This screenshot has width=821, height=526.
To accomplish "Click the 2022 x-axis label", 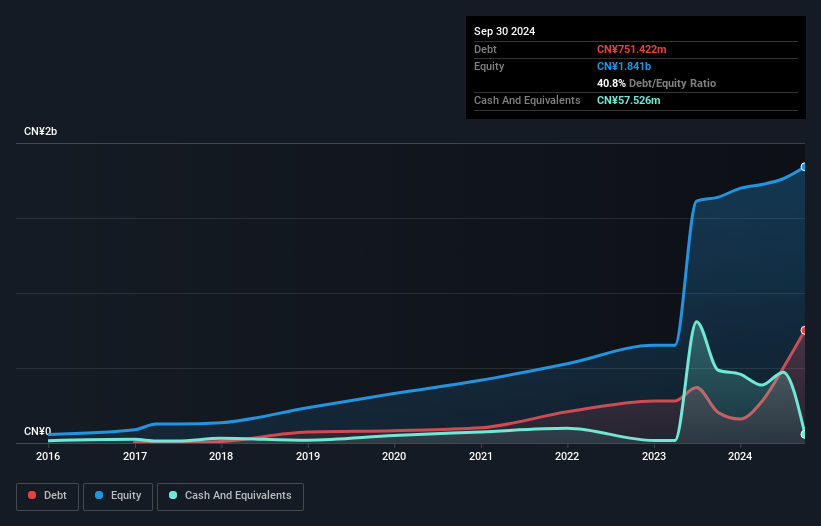I will click(x=567, y=456).
